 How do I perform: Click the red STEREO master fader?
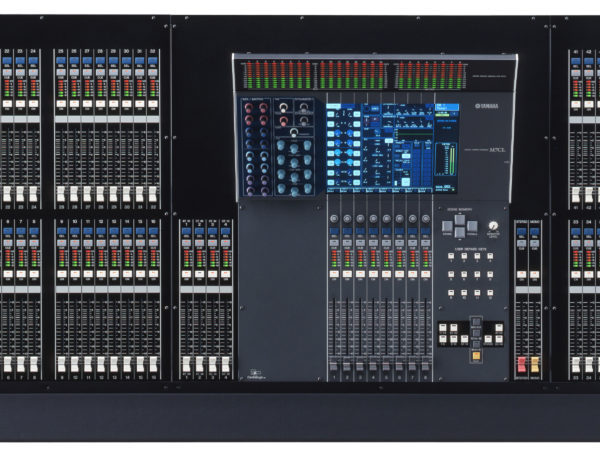[x=522, y=365]
